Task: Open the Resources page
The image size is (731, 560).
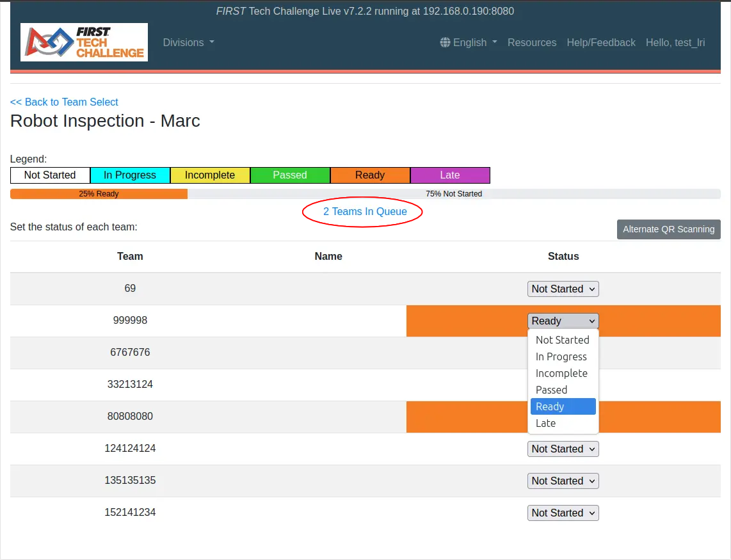Action: coord(531,42)
